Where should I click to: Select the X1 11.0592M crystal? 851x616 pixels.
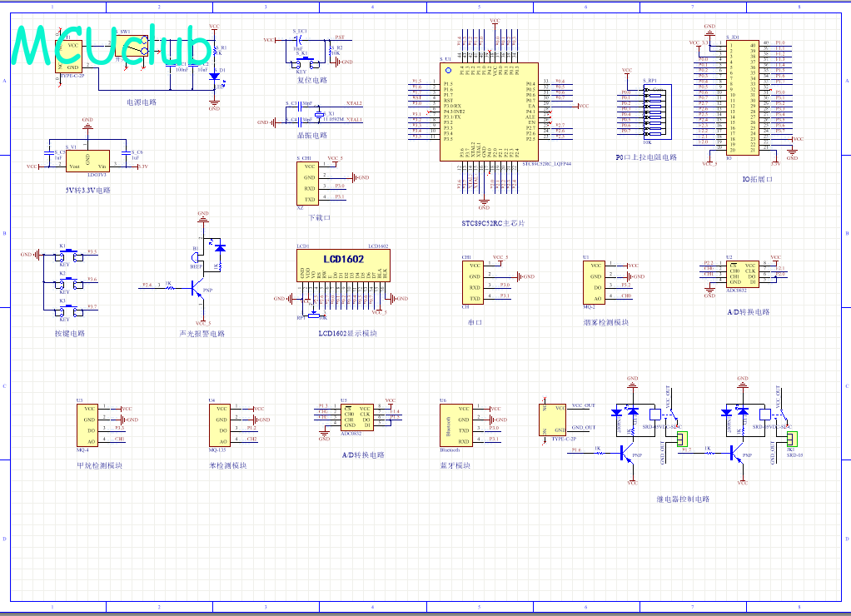pyautogui.click(x=319, y=114)
